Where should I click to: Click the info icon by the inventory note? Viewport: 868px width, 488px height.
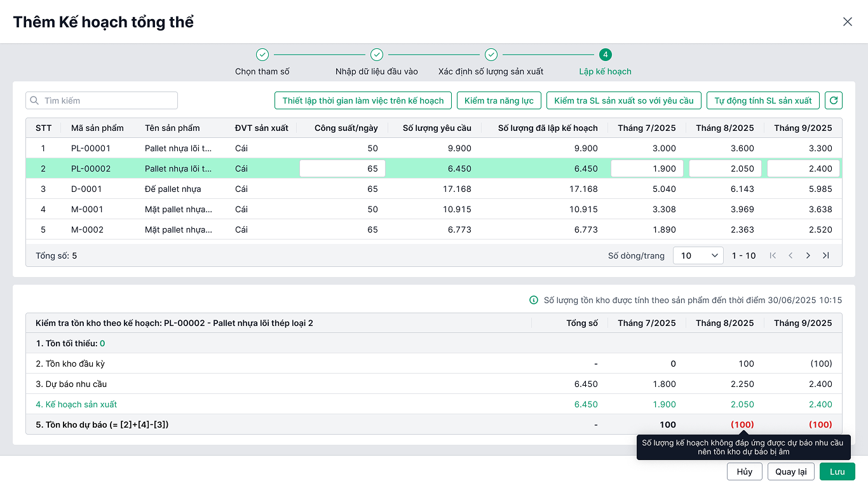point(534,301)
